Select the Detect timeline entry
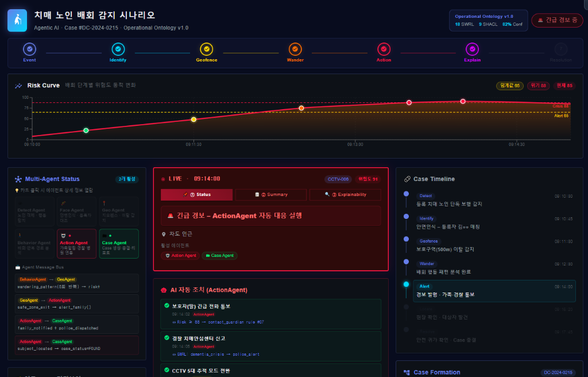Viewport: 588px width, 377px height. click(494, 200)
